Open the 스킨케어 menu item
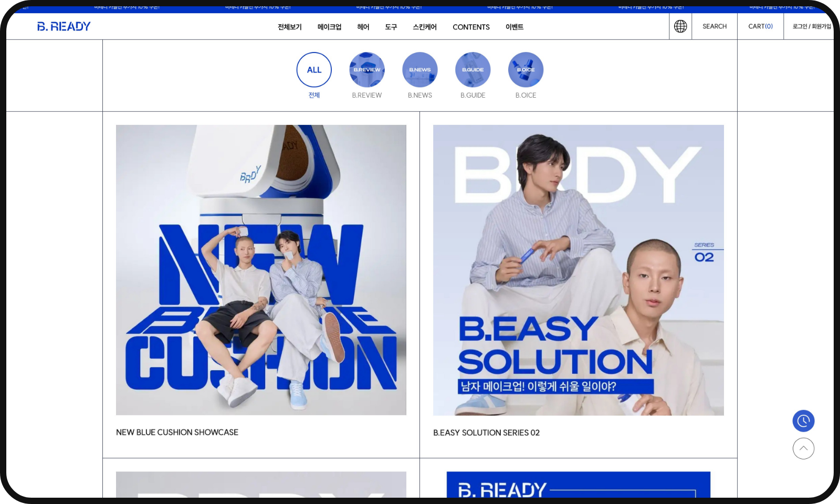 point(425,27)
